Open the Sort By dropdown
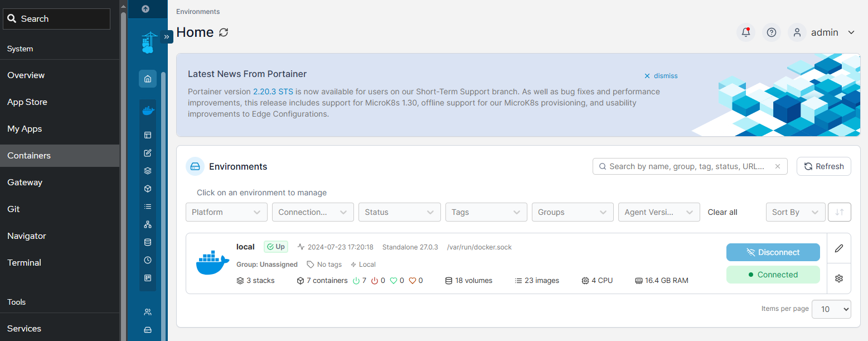 pos(795,212)
